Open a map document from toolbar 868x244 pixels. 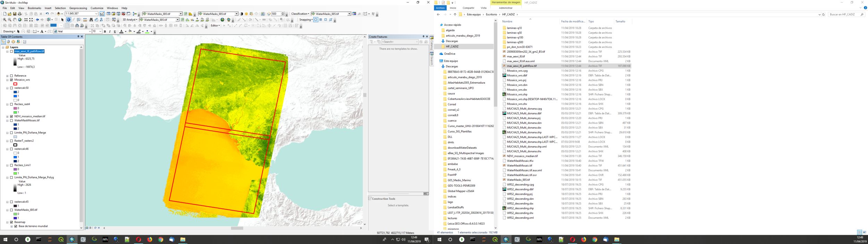coord(9,14)
